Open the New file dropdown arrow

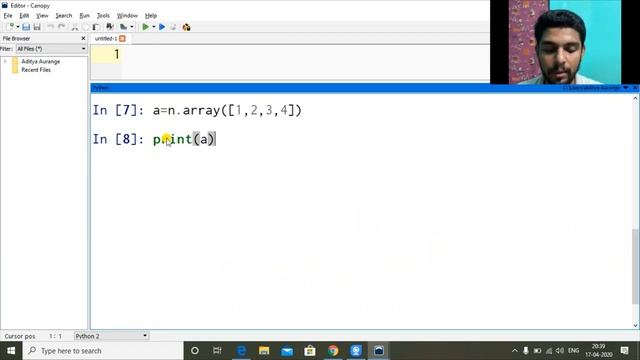pyautogui.click(x=18, y=27)
